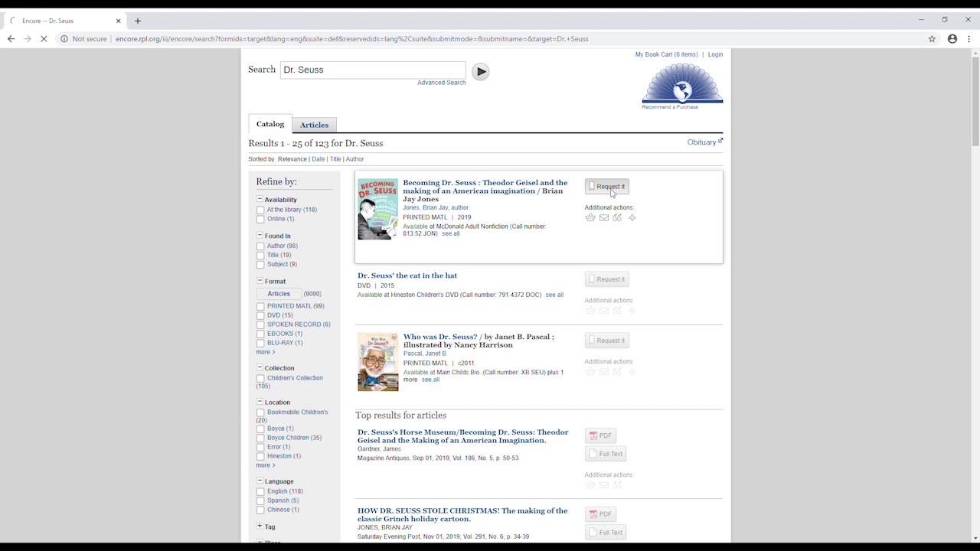Request the Becoming Dr. Seuss book

(x=607, y=187)
